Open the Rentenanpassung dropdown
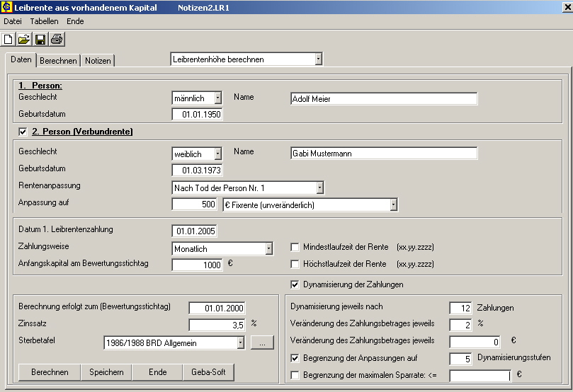This screenshot has width=573, height=392. point(319,188)
